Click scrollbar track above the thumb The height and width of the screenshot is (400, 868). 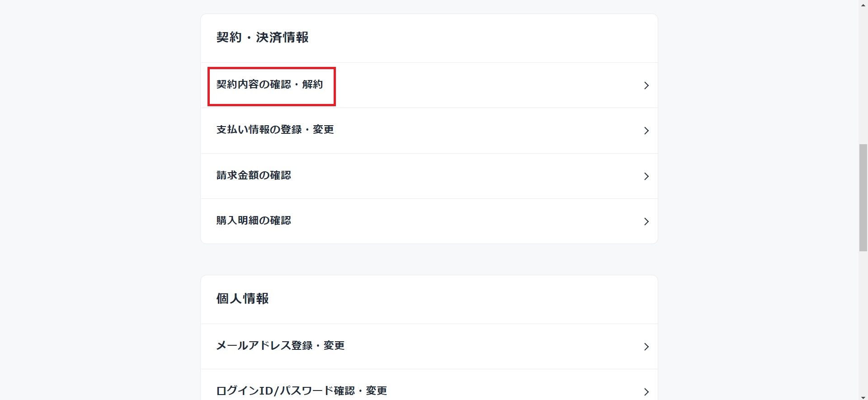[863, 76]
